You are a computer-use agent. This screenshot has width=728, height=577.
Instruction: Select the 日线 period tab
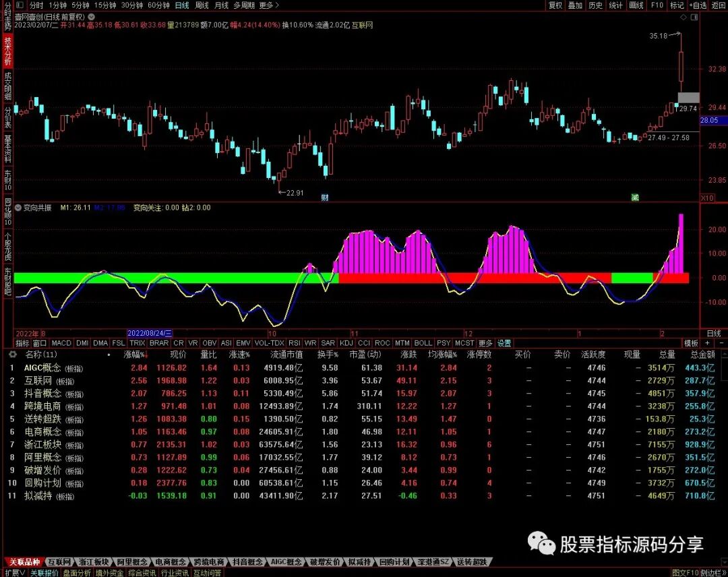(182, 5)
